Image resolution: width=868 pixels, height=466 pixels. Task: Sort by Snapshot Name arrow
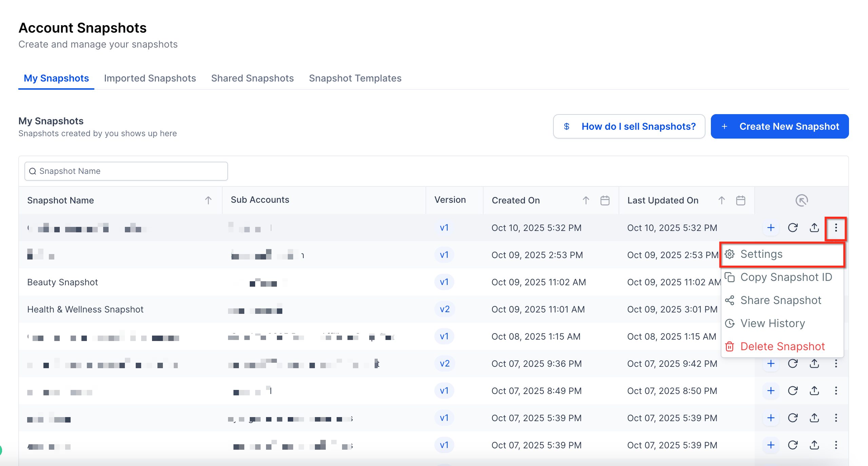click(208, 200)
